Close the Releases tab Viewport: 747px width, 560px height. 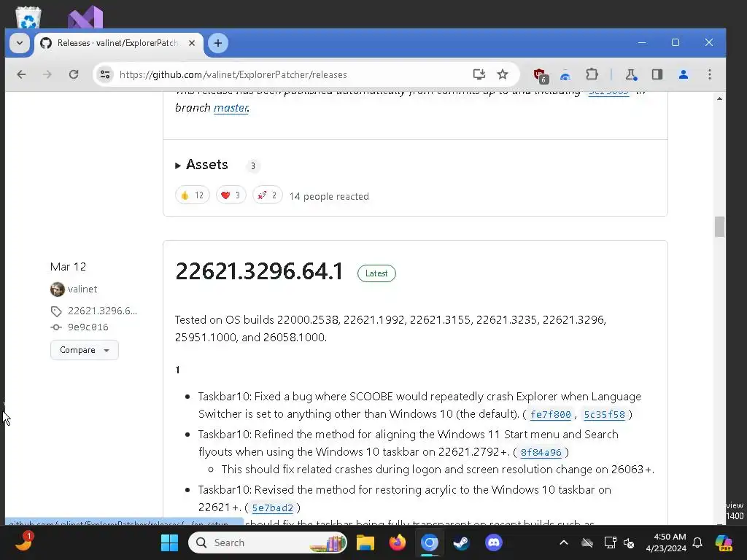pos(192,43)
